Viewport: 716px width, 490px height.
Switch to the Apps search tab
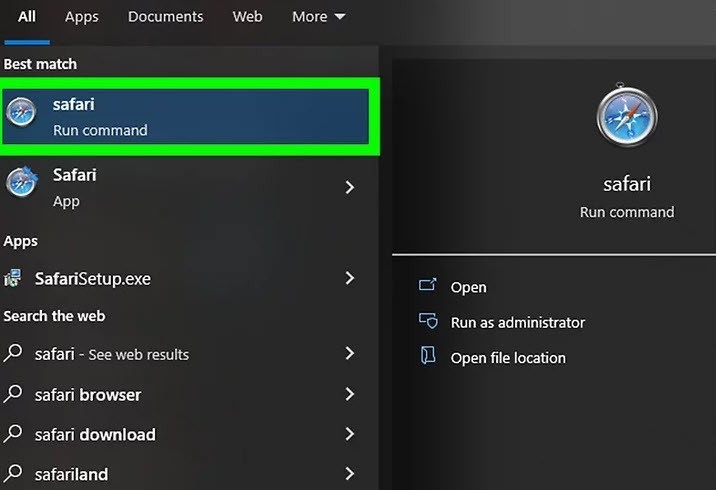point(82,17)
